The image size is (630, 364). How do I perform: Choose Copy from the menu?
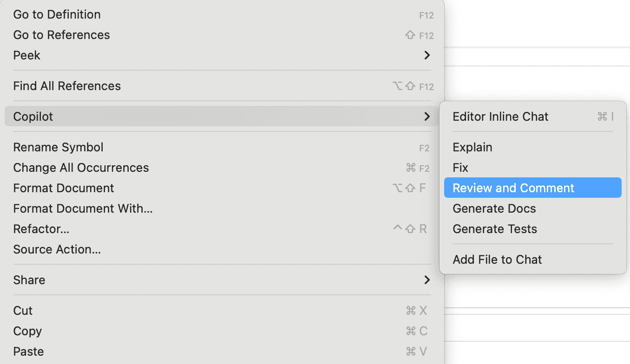click(x=27, y=331)
